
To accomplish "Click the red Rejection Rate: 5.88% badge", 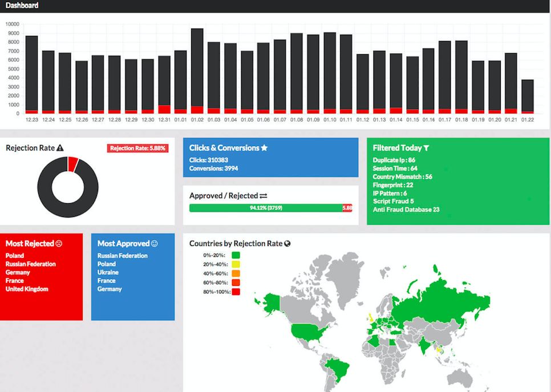I will point(137,148).
